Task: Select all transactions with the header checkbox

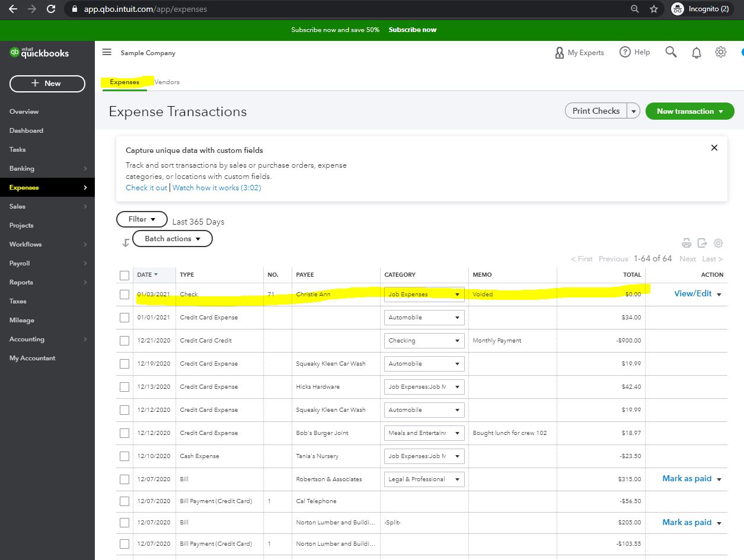Action: 124,275
